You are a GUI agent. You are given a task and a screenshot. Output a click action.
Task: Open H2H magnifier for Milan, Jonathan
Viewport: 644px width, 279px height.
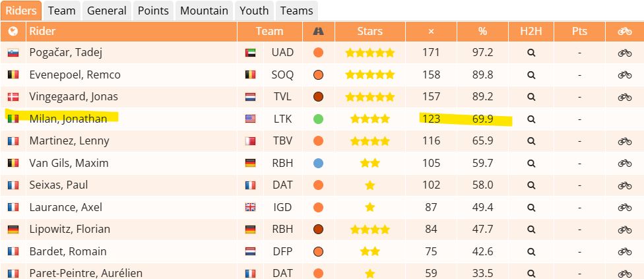pyautogui.click(x=531, y=119)
